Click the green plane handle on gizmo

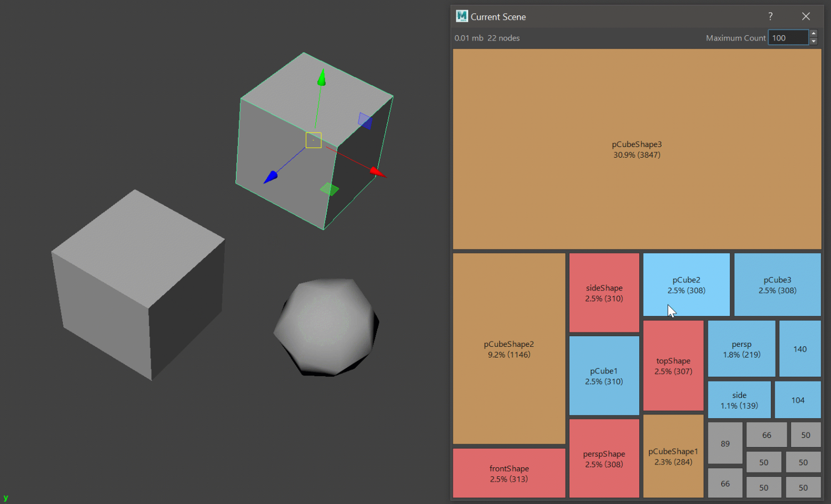point(329,189)
